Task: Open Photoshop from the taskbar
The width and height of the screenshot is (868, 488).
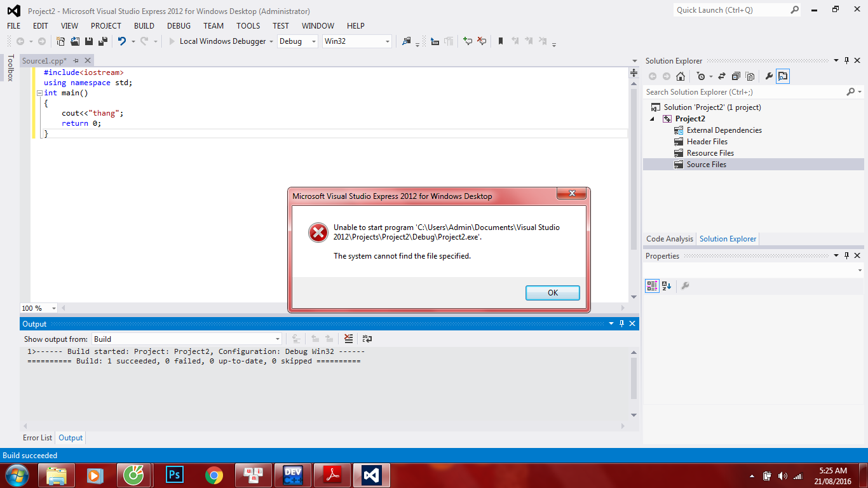Action: 174,475
